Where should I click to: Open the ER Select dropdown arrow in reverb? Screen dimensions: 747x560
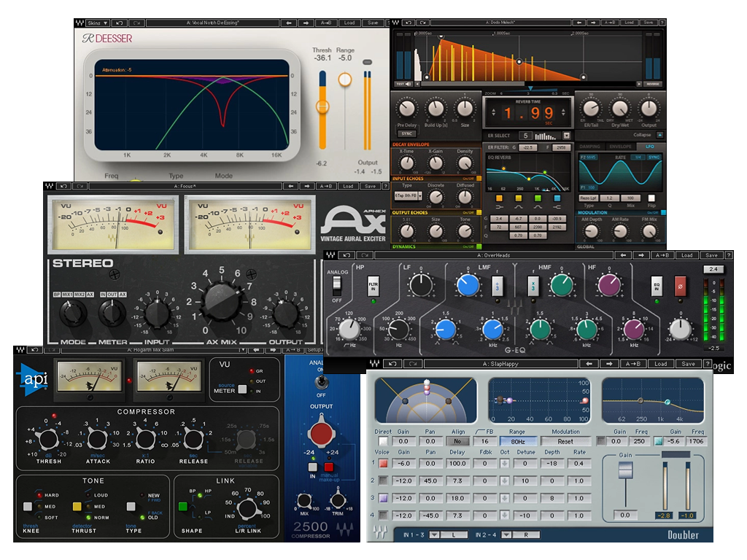click(566, 136)
